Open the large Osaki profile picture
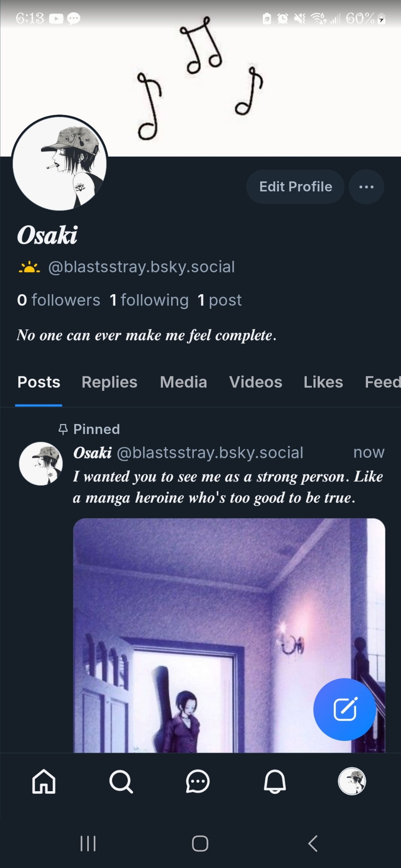Screen dimensions: 401x868 (x=60, y=163)
